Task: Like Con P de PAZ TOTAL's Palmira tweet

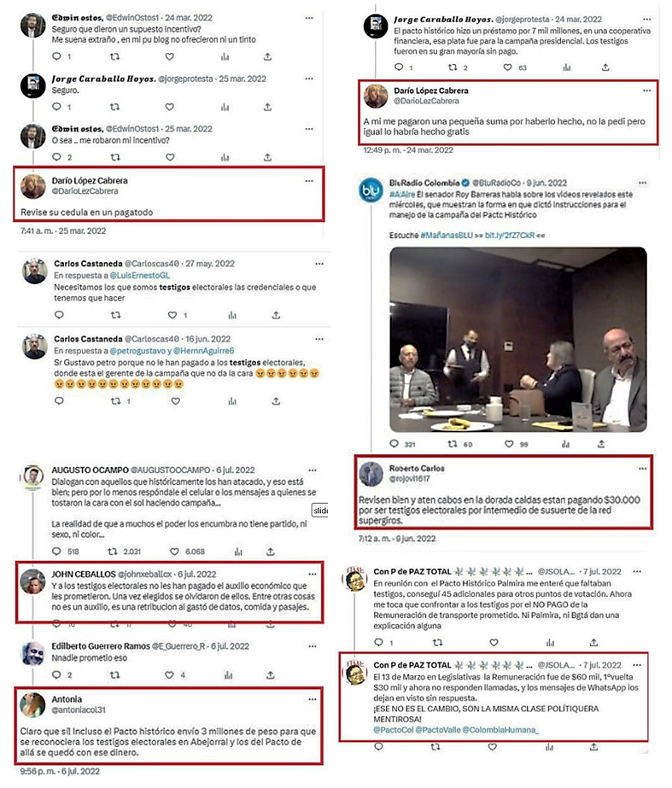Action: point(494,642)
